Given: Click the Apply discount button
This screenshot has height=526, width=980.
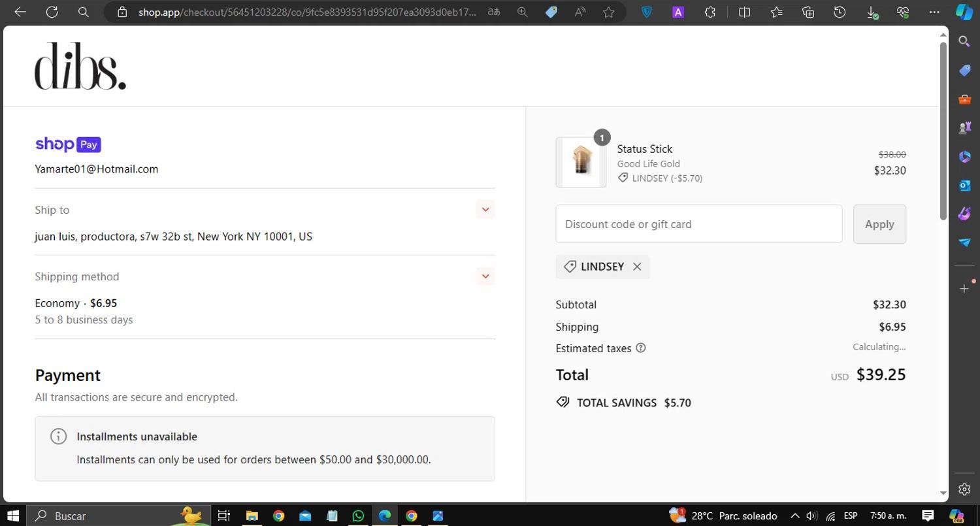Looking at the screenshot, I should [x=879, y=224].
